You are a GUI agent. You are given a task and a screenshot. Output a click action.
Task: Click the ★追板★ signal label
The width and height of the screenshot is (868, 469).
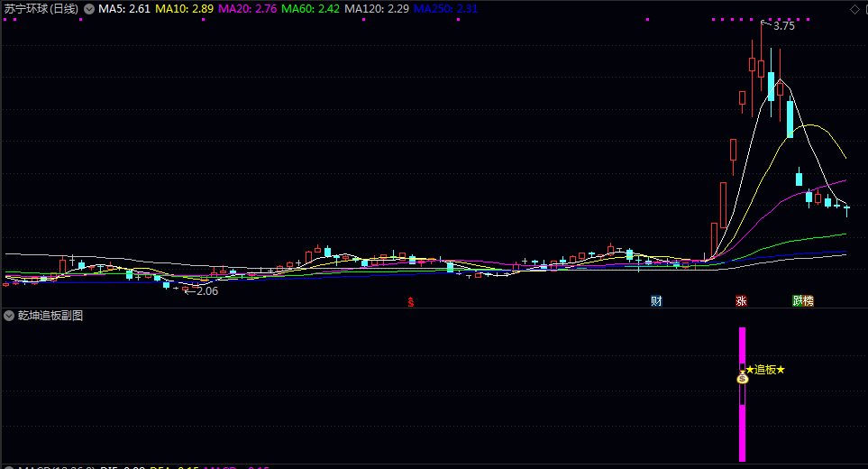(765, 369)
